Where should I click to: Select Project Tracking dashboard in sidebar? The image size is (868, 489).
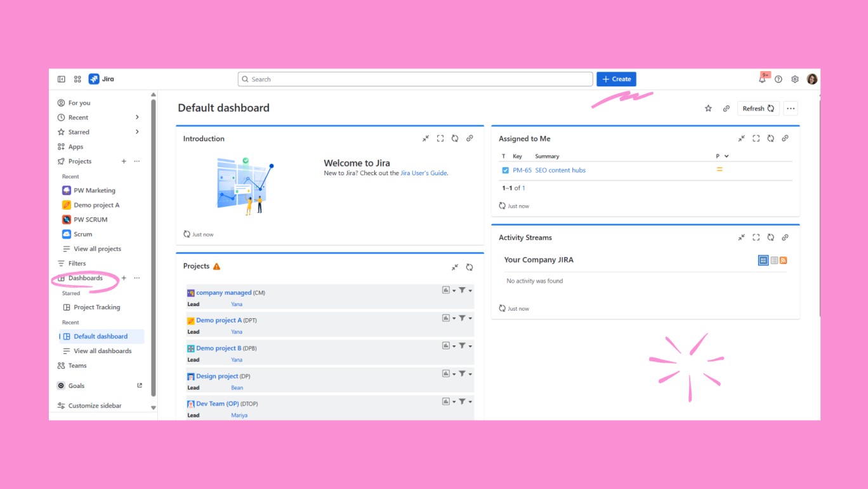coord(96,307)
